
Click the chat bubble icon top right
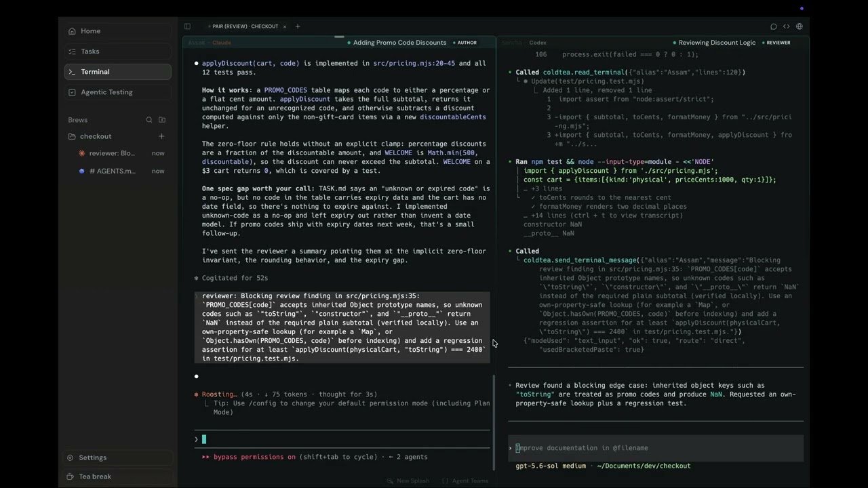pos(774,26)
